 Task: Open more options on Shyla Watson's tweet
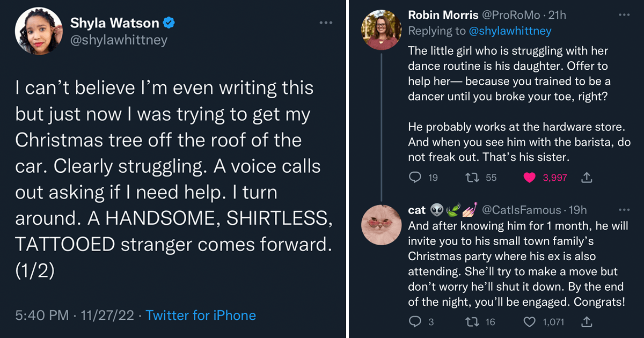click(326, 23)
